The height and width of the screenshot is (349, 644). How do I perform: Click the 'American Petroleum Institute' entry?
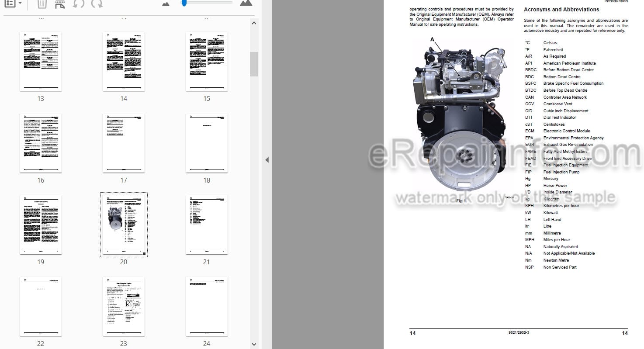(x=569, y=63)
